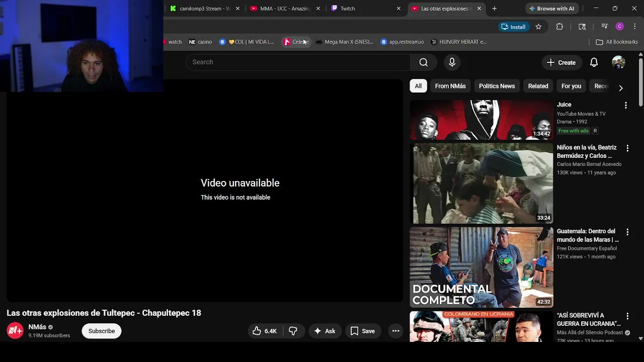Close the camilomp3 Stream tab

[237, 9]
